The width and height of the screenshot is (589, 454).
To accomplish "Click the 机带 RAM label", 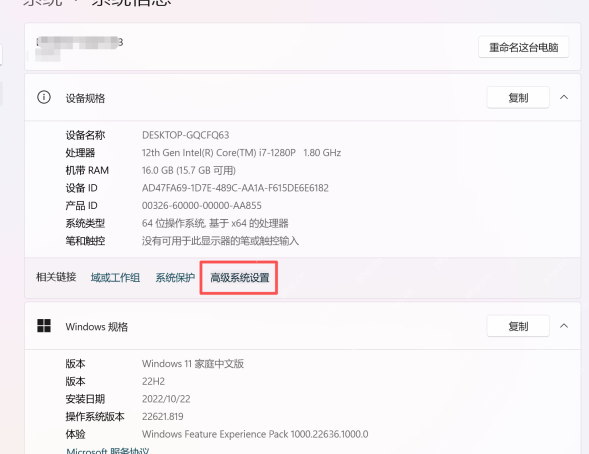I will tap(87, 170).
